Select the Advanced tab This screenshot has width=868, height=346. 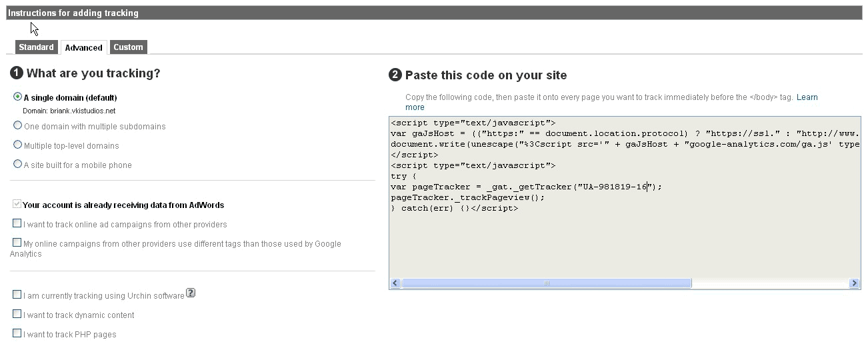click(x=84, y=47)
